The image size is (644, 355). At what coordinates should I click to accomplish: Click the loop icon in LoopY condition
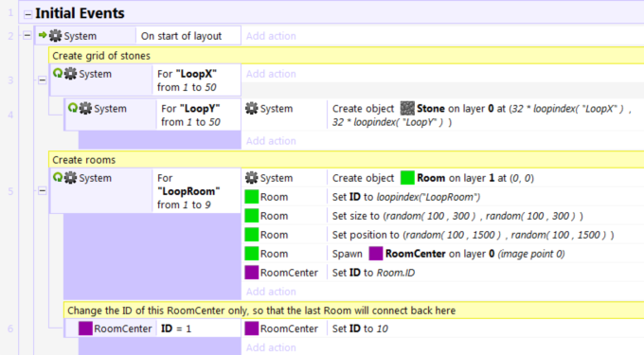(x=73, y=108)
